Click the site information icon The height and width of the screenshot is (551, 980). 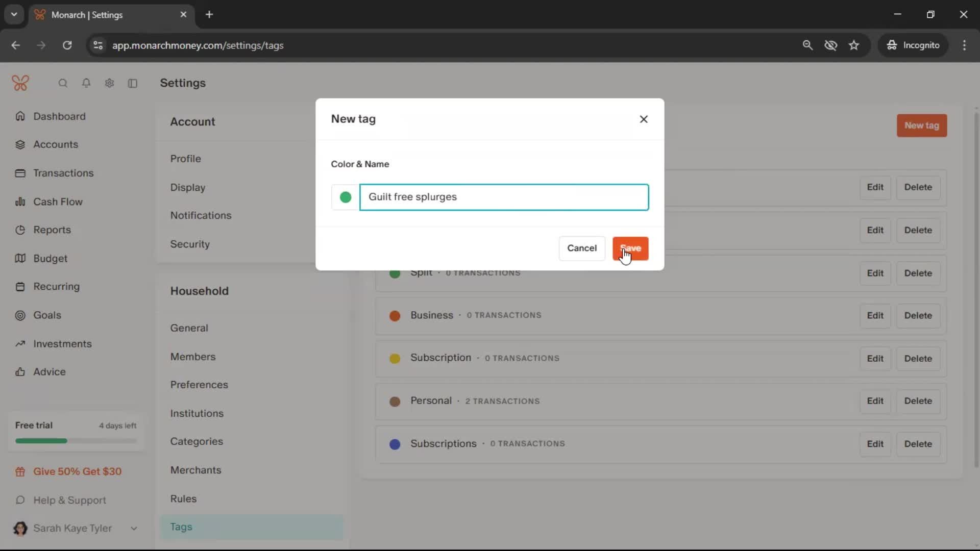point(98,45)
